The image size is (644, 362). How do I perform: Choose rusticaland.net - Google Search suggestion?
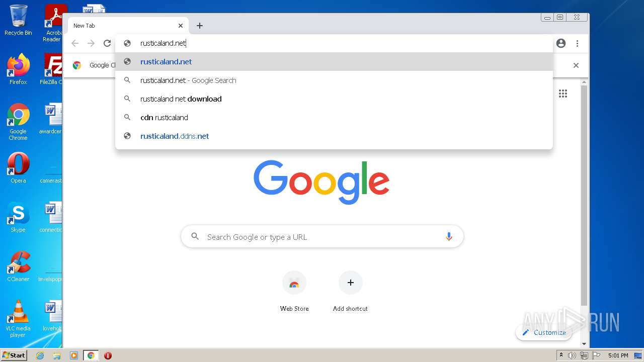pyautogui.click(x=334, y=80)
